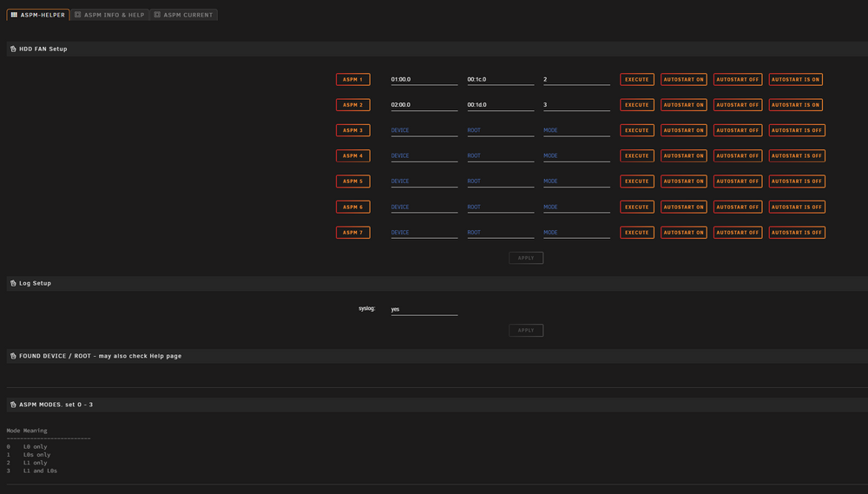The height and width of the screenshot is (494, 868).
Task: Turn AUTOSTART ON for ASPM 3
Action: pos(684,130)
